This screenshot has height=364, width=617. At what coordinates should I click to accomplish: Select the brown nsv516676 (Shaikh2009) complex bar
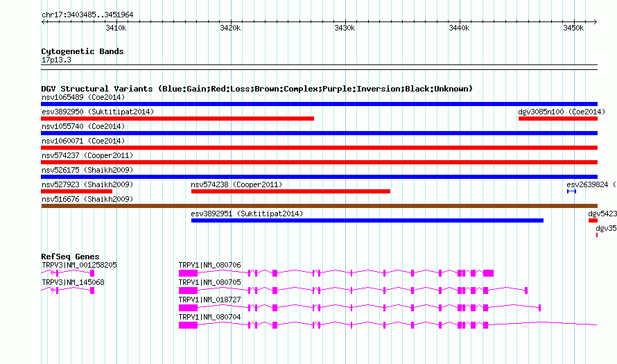pyautogui.click(x=319, y=206)
